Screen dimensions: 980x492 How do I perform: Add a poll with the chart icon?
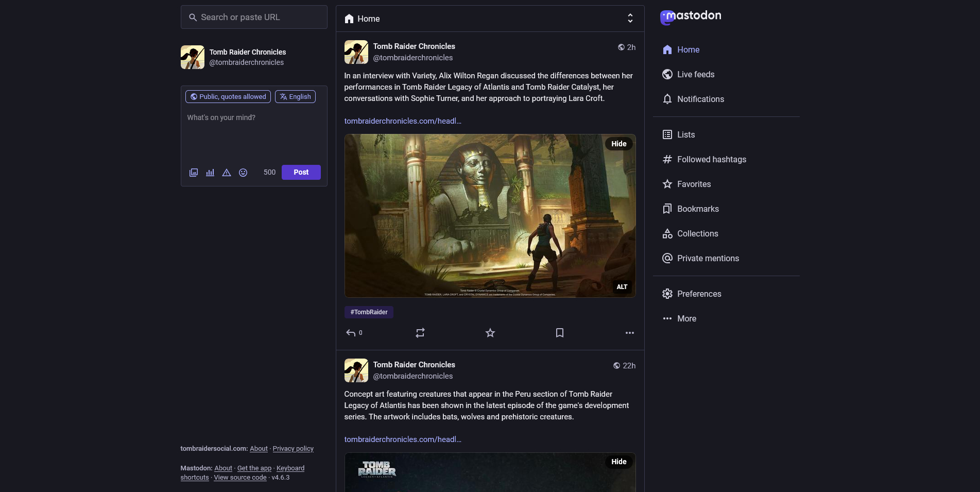click(210, 173)
